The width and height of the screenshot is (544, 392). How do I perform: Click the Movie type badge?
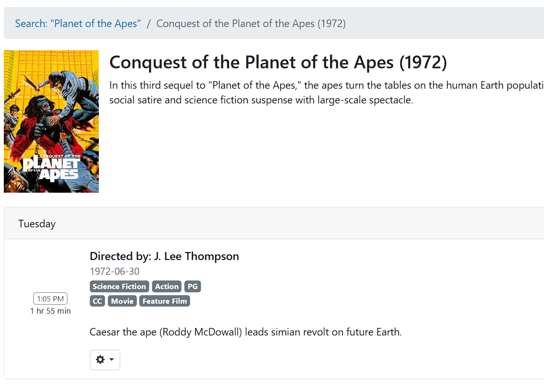(123, 301)
